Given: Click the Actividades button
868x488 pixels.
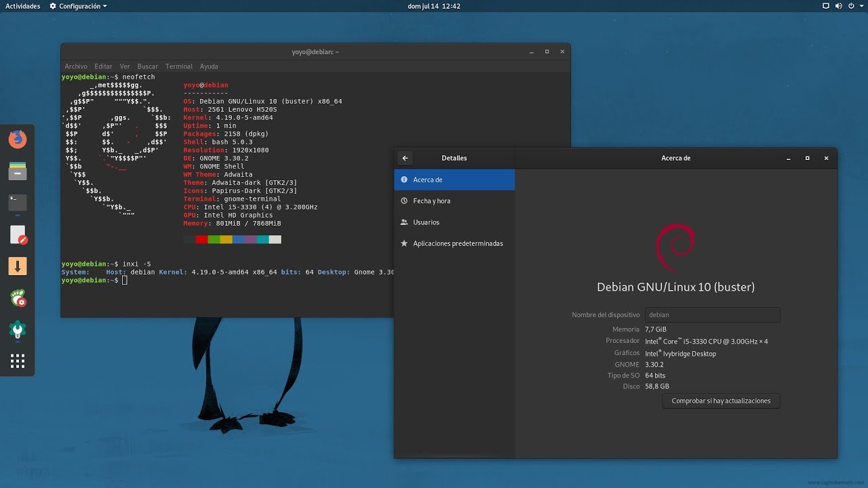Looking at the screenshot, I should [22, 6].
